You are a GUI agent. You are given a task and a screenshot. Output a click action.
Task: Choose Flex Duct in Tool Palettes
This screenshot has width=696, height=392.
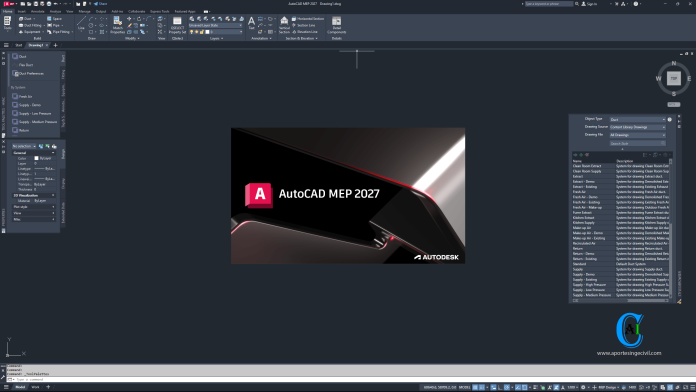coord(23,65)
